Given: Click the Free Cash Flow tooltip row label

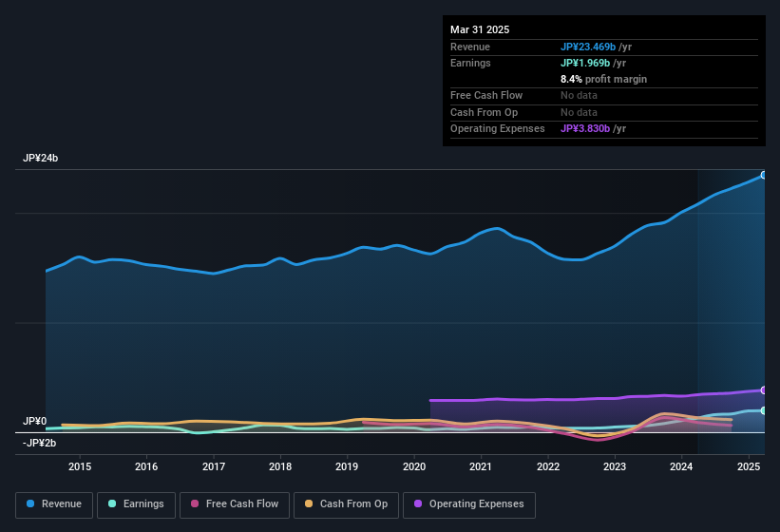Looking at the screenshot, I should click(486, 95).
